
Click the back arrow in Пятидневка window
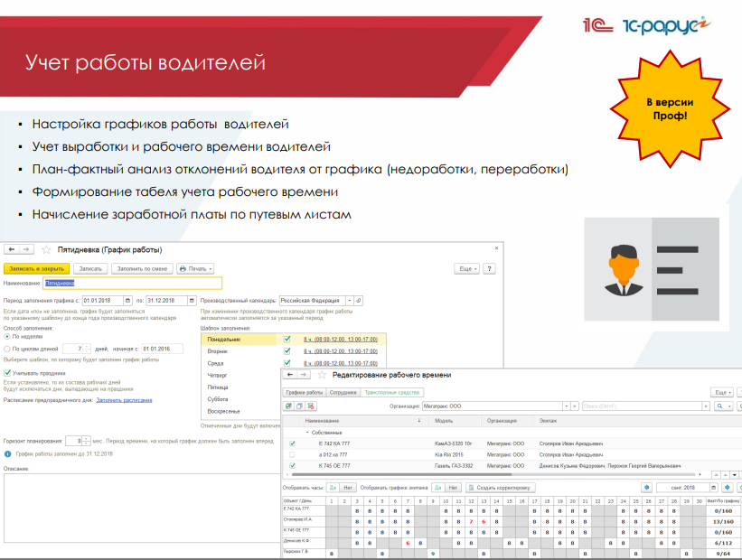point(12,248)
